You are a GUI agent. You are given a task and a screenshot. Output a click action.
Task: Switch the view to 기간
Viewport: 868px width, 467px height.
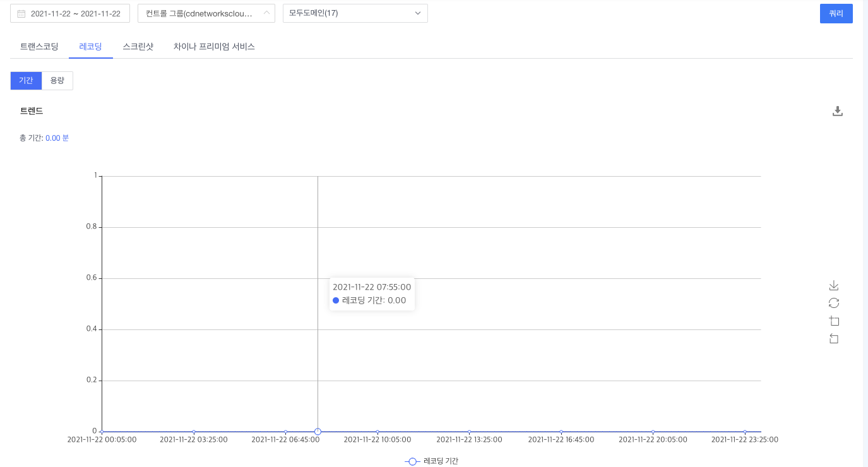tap(26, 81)
